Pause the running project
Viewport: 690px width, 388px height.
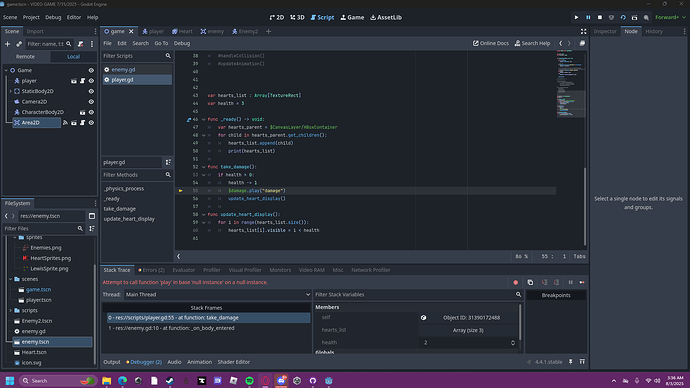tap(588, 18)
